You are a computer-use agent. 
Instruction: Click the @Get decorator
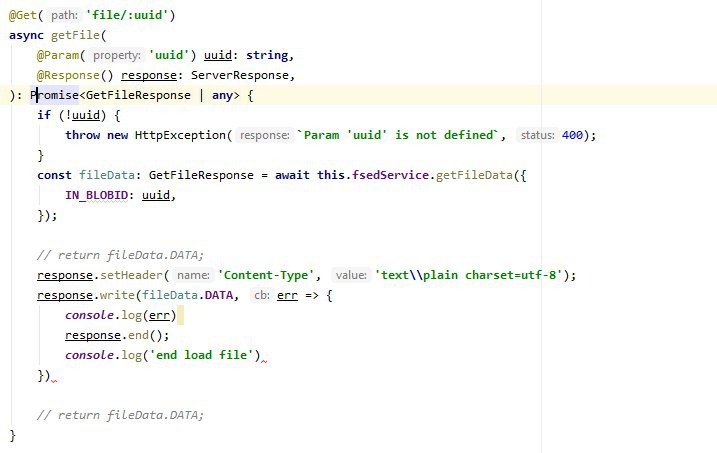[x=23, y=15]
